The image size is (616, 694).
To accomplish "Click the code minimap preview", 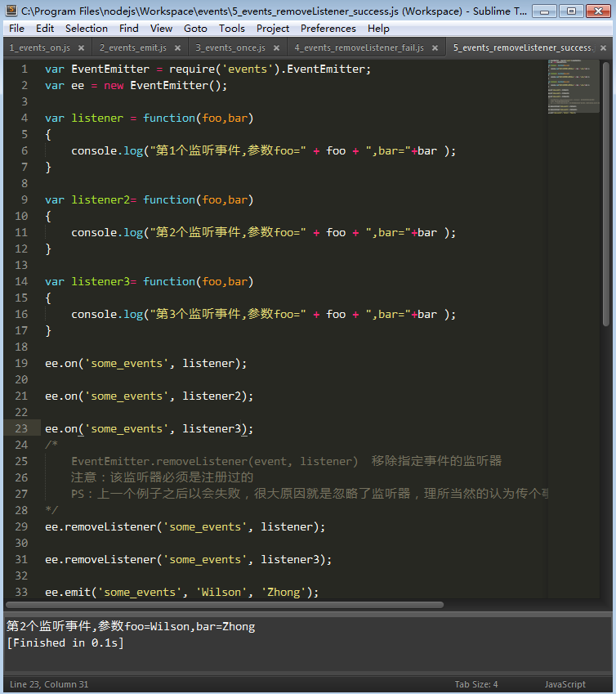I will pyautogui.click(x=574, y=87).
